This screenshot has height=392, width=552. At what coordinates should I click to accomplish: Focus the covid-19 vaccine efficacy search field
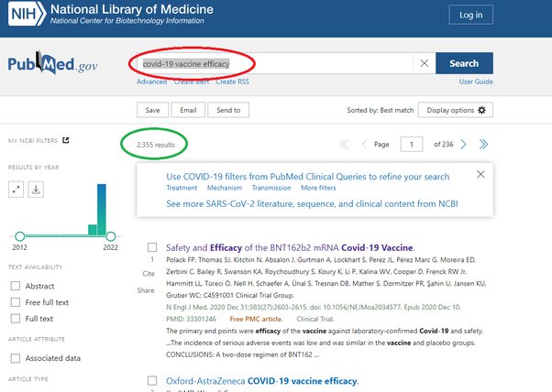pyautogui.click(x=275, y=63)
